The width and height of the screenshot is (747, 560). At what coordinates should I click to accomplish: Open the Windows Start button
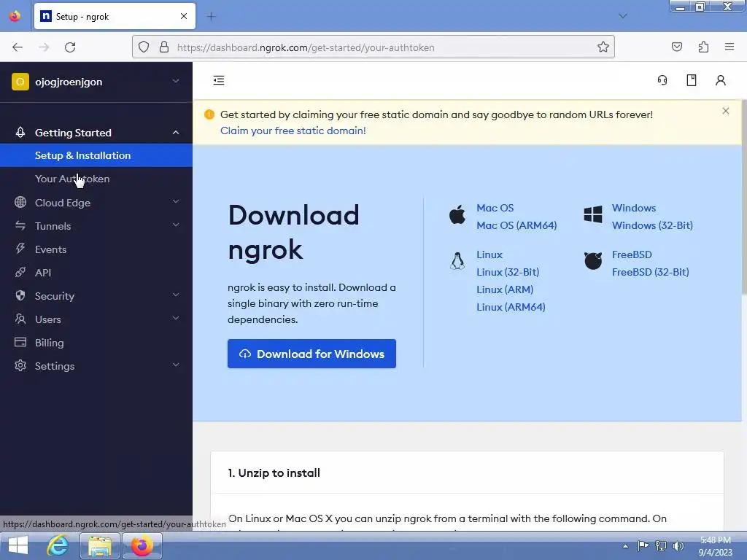[x=18, y=545]
